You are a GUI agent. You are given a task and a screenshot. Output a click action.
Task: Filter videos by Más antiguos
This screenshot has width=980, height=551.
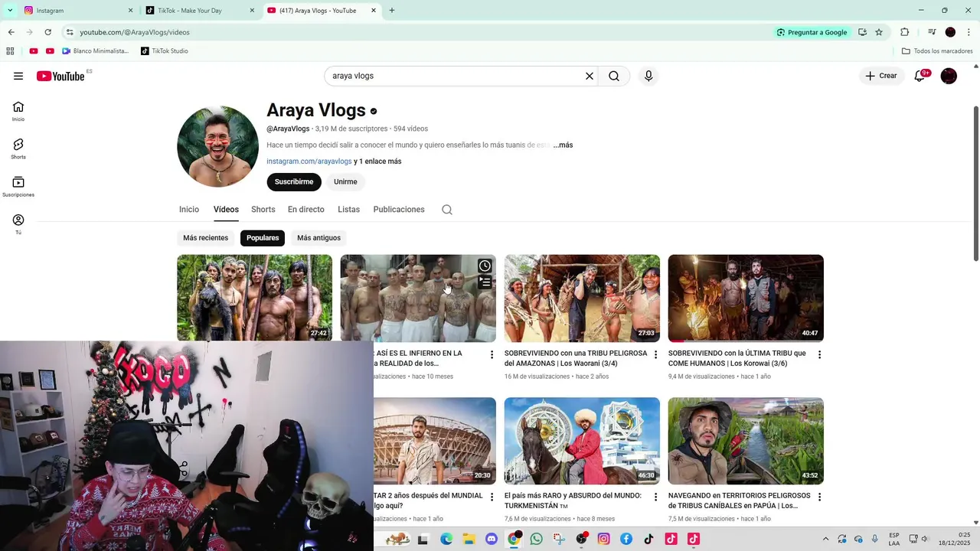pyautogui.click(x=318, y=238)
